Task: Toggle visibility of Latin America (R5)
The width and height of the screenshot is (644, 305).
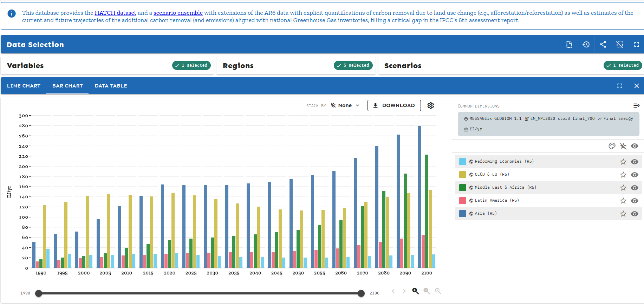Action: [634, 201]
